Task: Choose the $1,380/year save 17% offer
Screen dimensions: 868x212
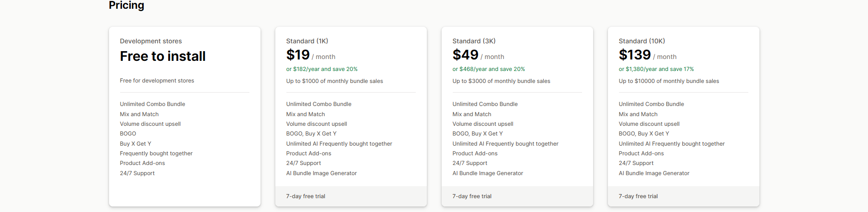Action: [x=656, y=69]
